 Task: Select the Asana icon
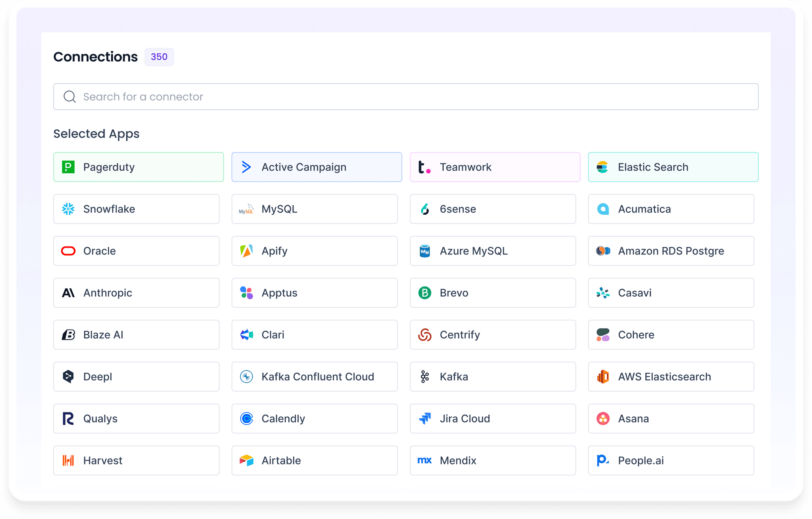[x=603, y=418]
